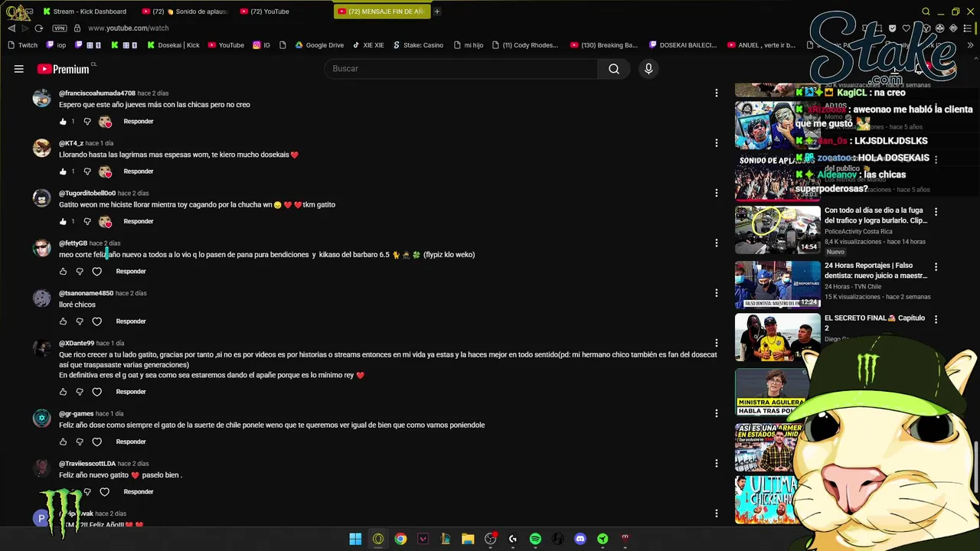Reply to @XDante99 comment
The width and height of the screenshot is (980, 551).
point(131,392)
